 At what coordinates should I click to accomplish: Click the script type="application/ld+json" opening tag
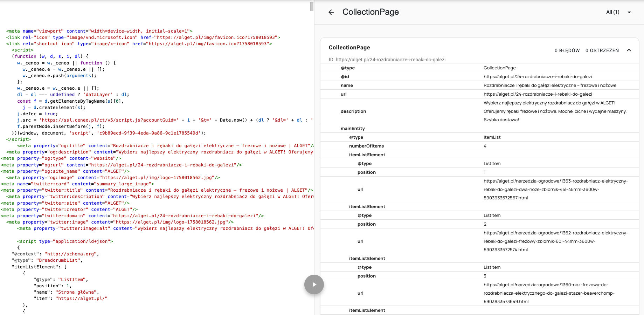click(x=65, y=241)
